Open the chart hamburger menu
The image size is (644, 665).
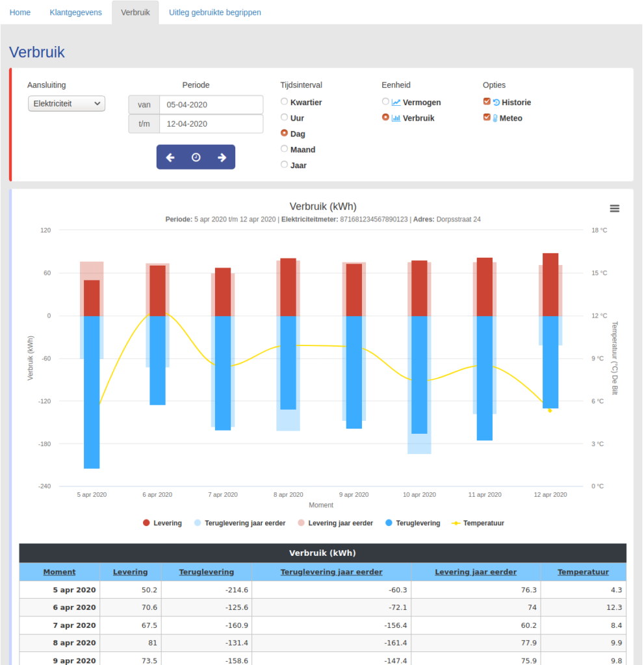coord(614,208)
